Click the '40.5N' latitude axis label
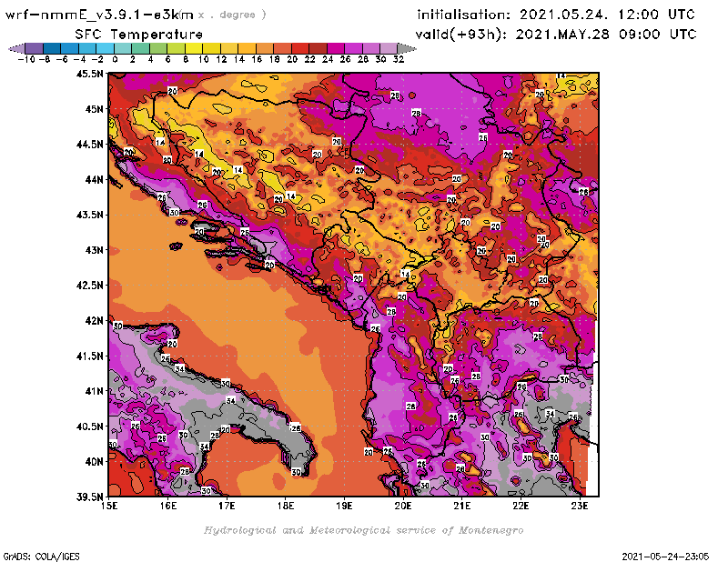 (89, 427)
